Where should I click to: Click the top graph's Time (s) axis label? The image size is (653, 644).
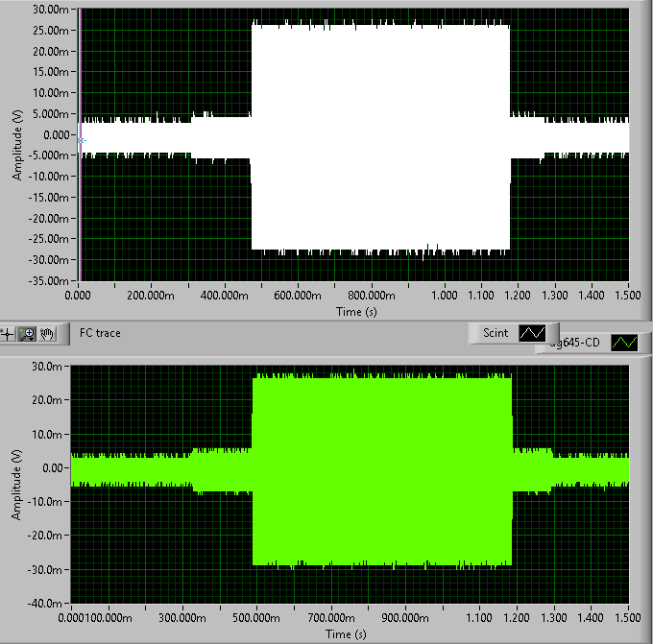[x=356, y=312]
